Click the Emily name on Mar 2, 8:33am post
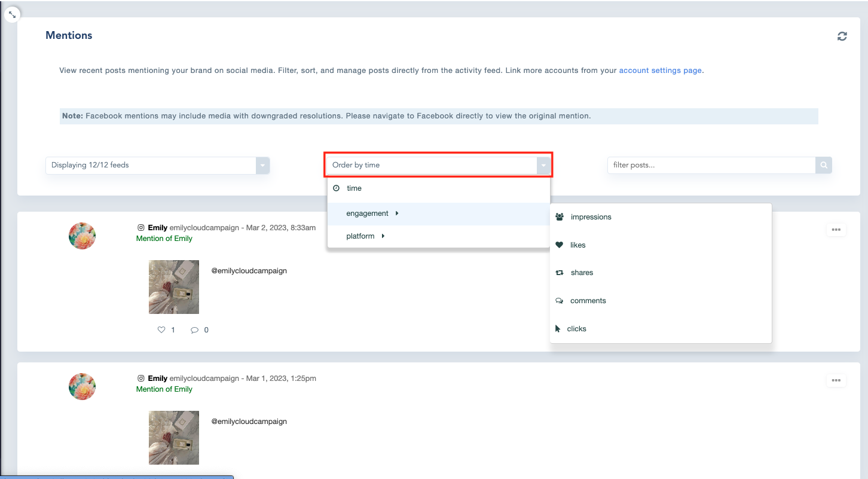The height and width of the screenshot is (479, 868). click(158, 228)
